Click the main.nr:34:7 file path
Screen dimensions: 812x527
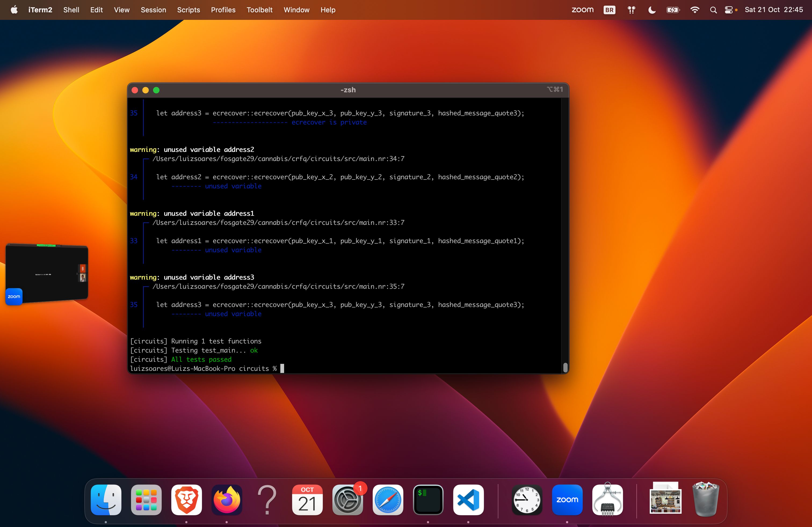click(x=278, y=159)
